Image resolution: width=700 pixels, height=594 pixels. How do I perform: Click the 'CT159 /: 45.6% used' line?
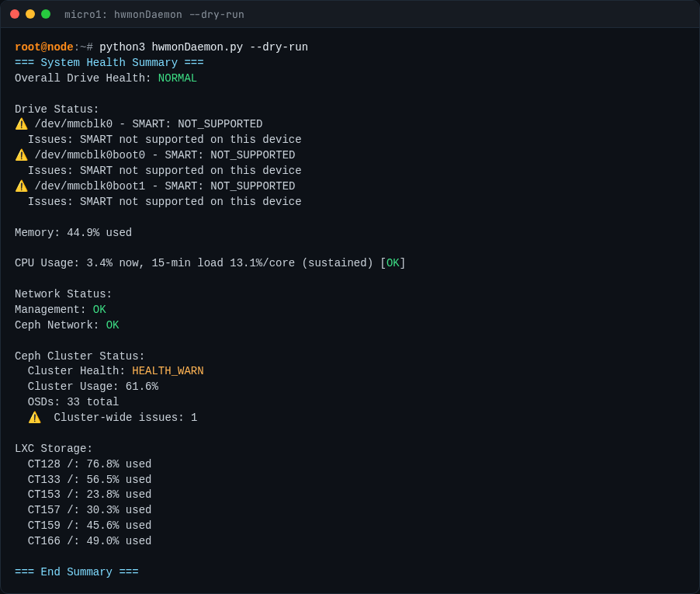89,526
